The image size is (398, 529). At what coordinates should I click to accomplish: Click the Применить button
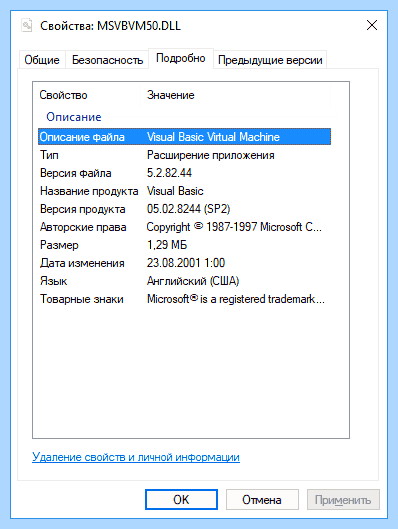coord(343,499)
